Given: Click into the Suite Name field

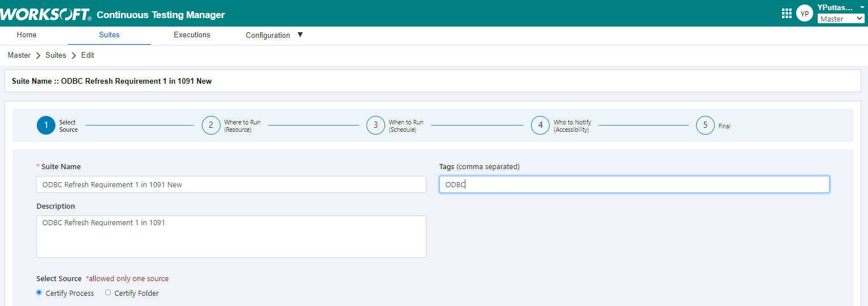Looking at the screenshot, I should [231, 184].
